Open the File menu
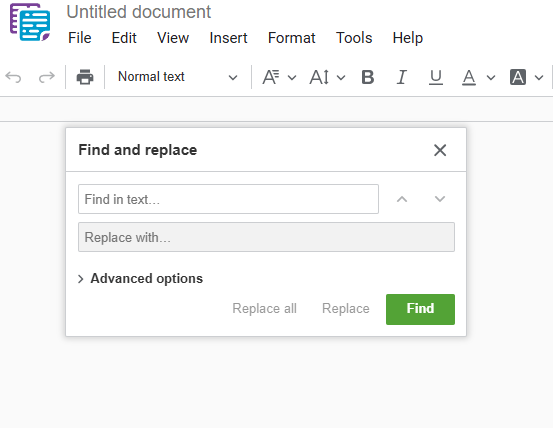The image size is (553, 428). (80, 38)
